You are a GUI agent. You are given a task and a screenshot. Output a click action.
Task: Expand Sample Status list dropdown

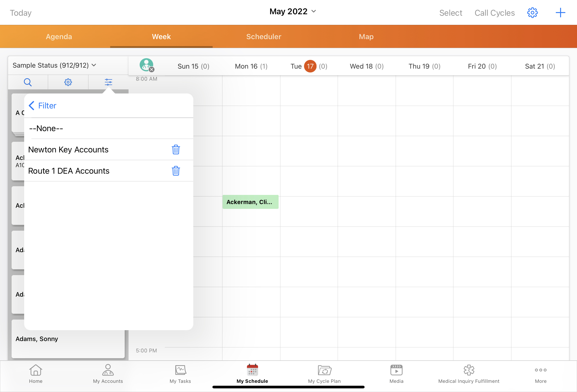point(54,65)
